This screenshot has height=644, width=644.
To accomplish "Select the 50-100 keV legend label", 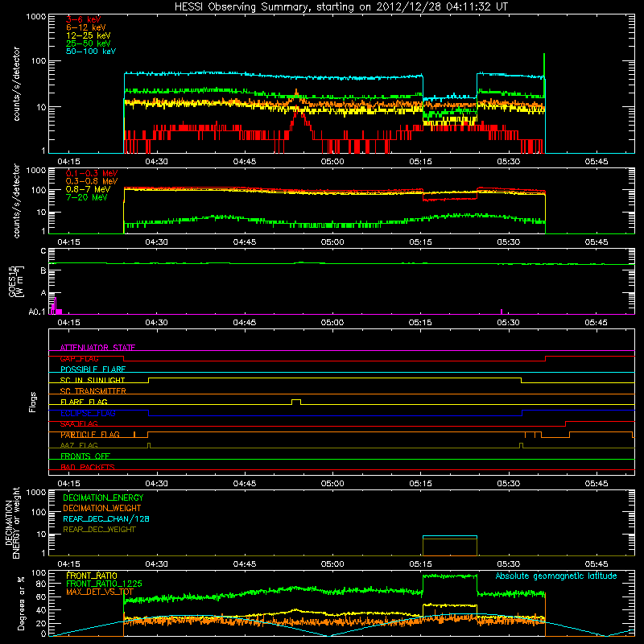I will (x=91, y=52).
